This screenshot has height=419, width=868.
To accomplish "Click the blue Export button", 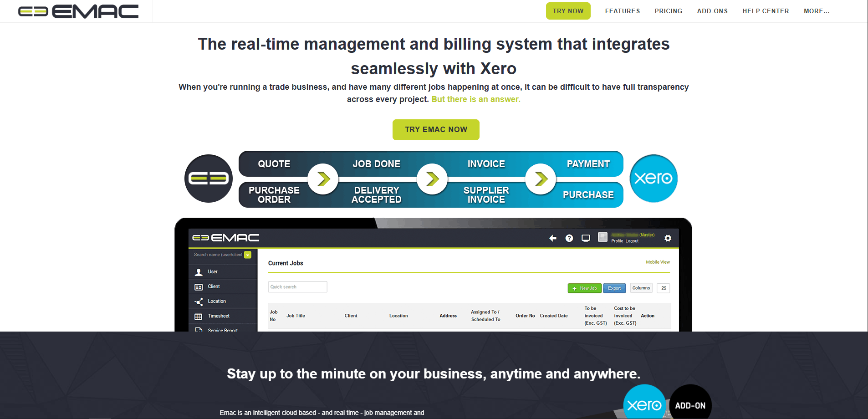I will click(614, 288).
